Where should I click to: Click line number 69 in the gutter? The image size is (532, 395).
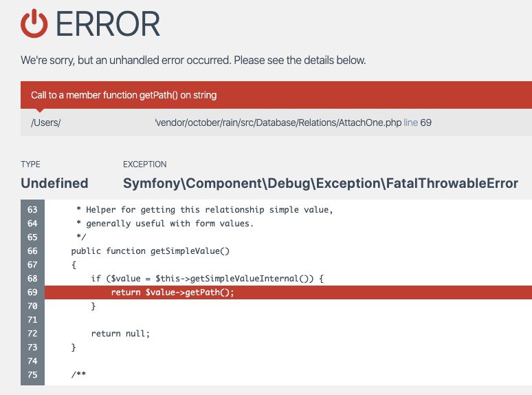(x=32, y=292)
